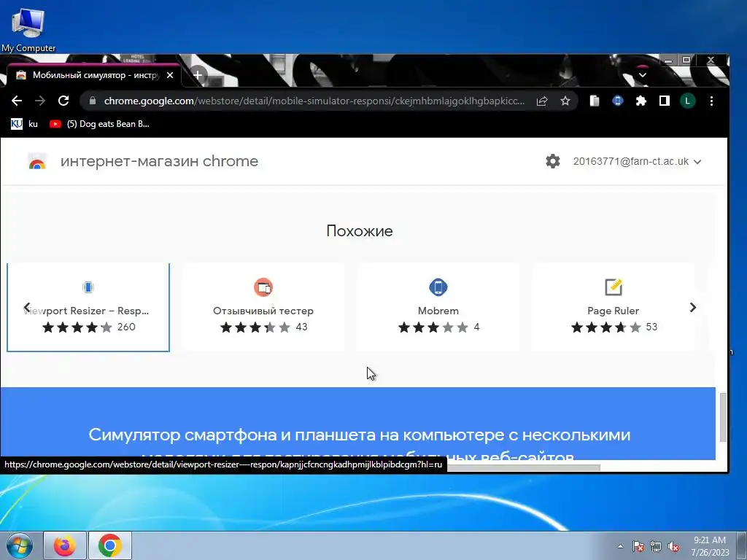Screen dimensions: 747x560
Task: Show previous similar extensions with left arrow
Action: point(27,307)
